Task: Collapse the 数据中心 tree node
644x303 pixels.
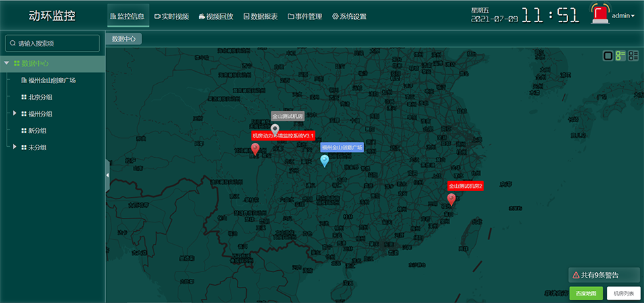Action: point(6,64)
